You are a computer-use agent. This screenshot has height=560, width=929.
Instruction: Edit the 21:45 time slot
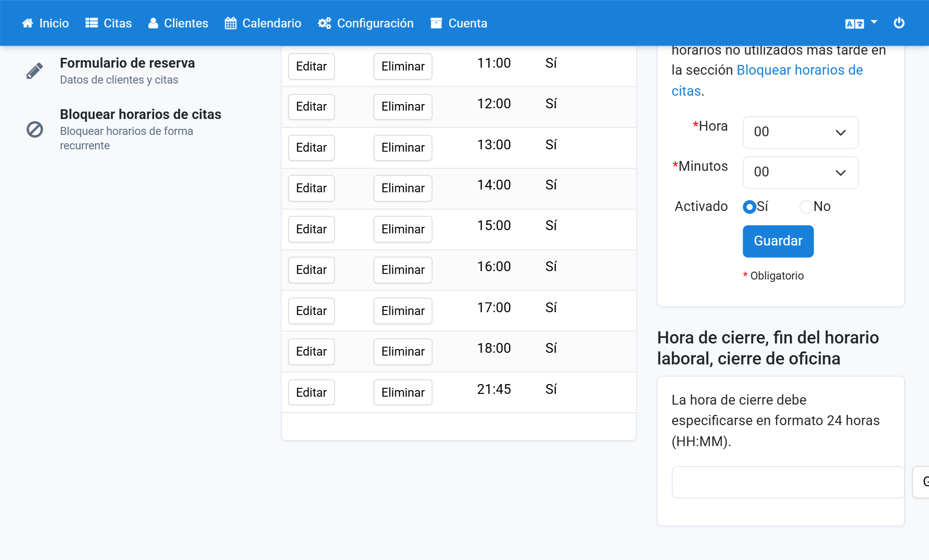click(311, 392)
